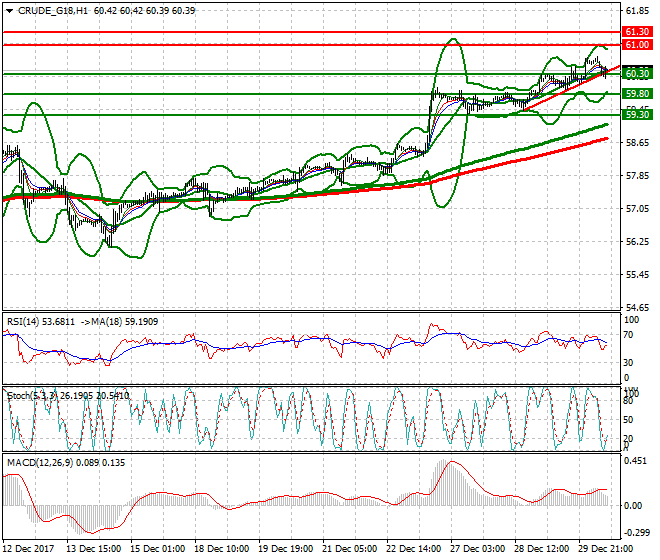
Task: Click the 19 Dec 19:00 time axis label
Action: 285,549
